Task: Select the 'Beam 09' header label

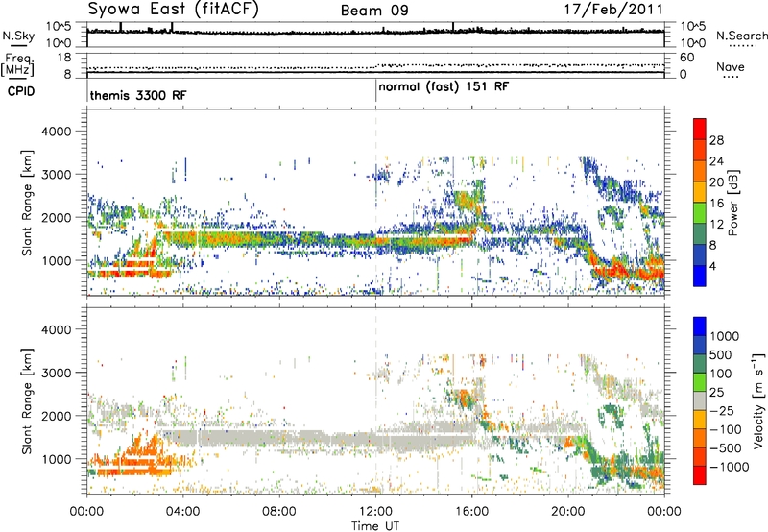Action: (374, 11)
